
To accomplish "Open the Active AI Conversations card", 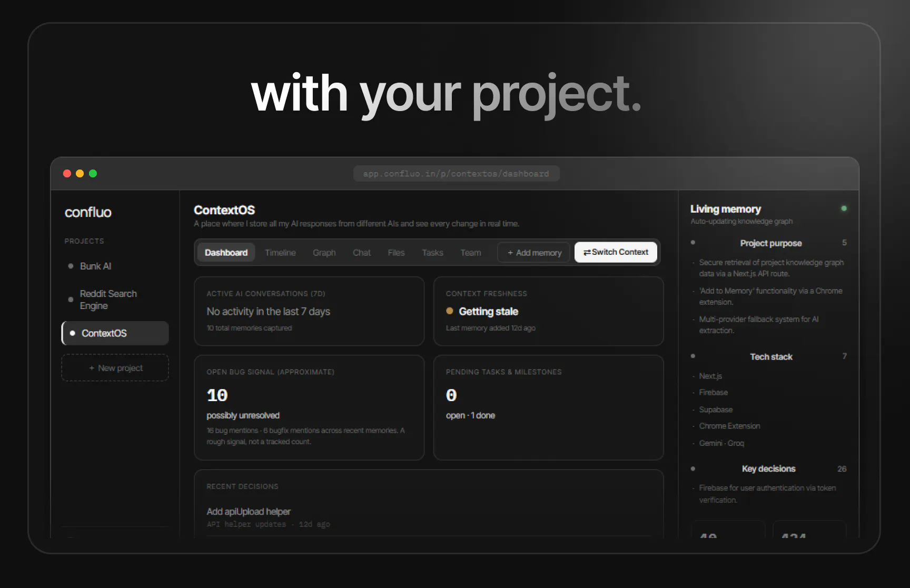I will click(309, 311).
